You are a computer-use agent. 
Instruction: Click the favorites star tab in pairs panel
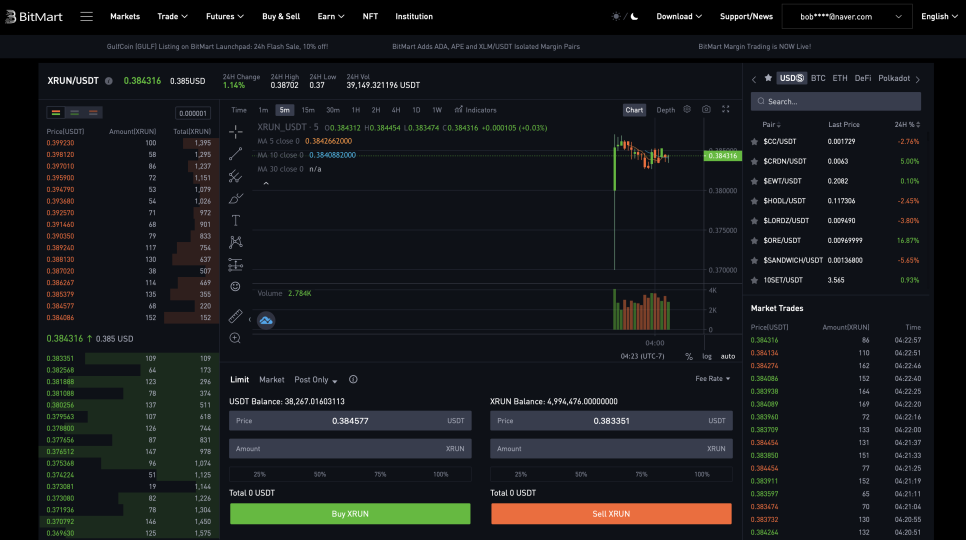point(768,78)
